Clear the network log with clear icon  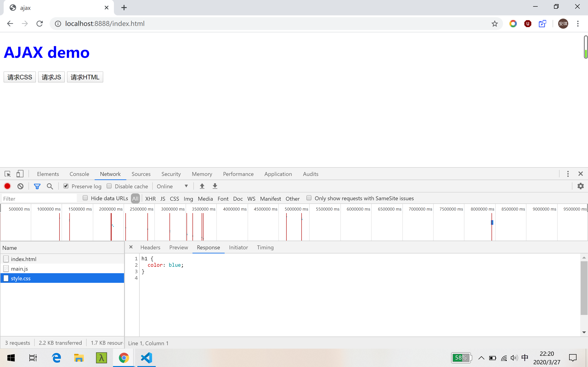[20, 186]
